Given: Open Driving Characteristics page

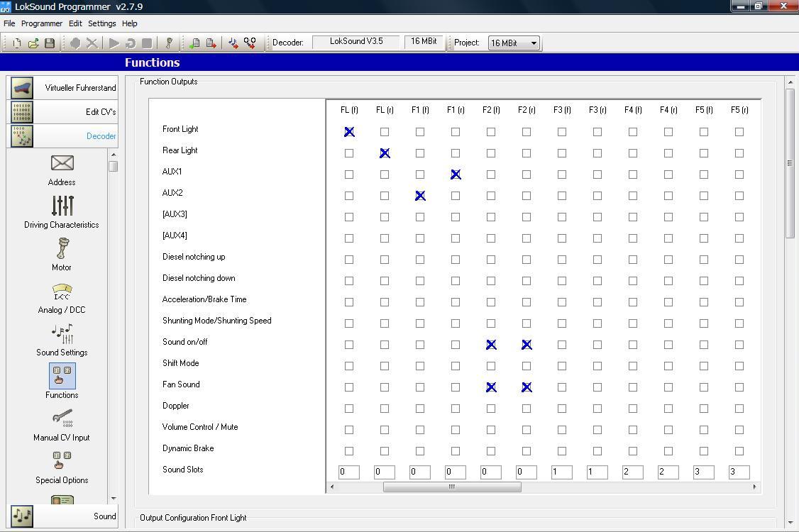Looking at the screenshot, I should click(62, 213).
